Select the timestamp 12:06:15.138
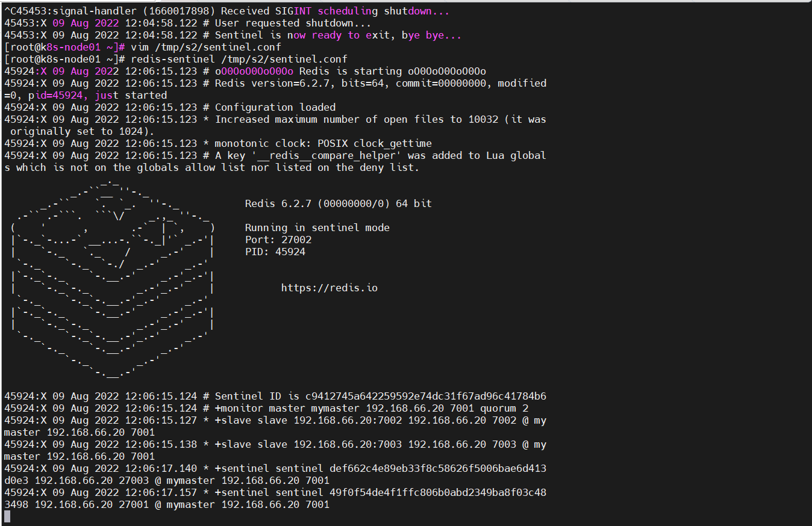Screen dimensions: 812x526 pyautogui.click(x=161, y=444)
